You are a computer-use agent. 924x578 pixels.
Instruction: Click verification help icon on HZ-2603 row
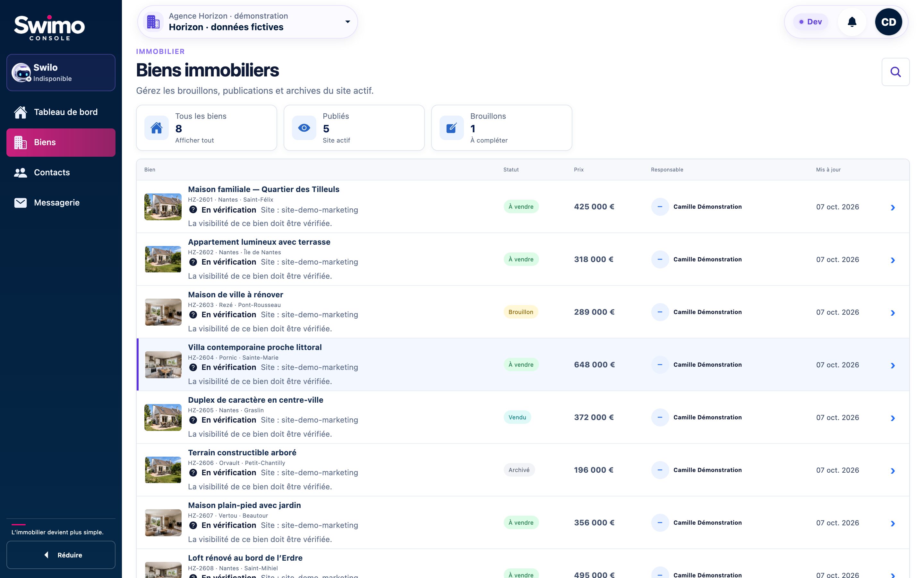click(x=193, y=315)
